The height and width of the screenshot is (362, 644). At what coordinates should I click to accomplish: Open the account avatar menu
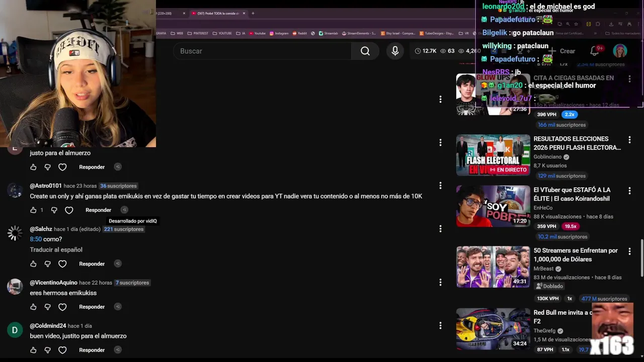[x=620, y=51]
